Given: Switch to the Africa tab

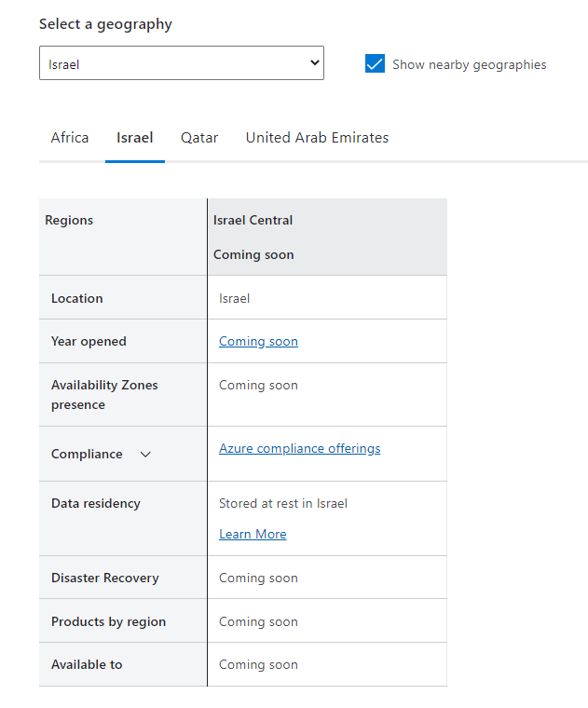Looking at the screenshot, I should tap(70, 137).
